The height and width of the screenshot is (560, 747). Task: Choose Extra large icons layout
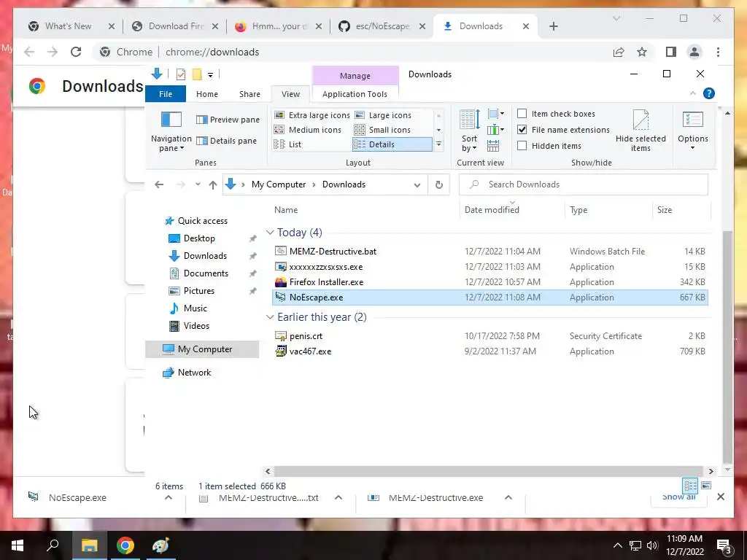[x=312, y=115]
